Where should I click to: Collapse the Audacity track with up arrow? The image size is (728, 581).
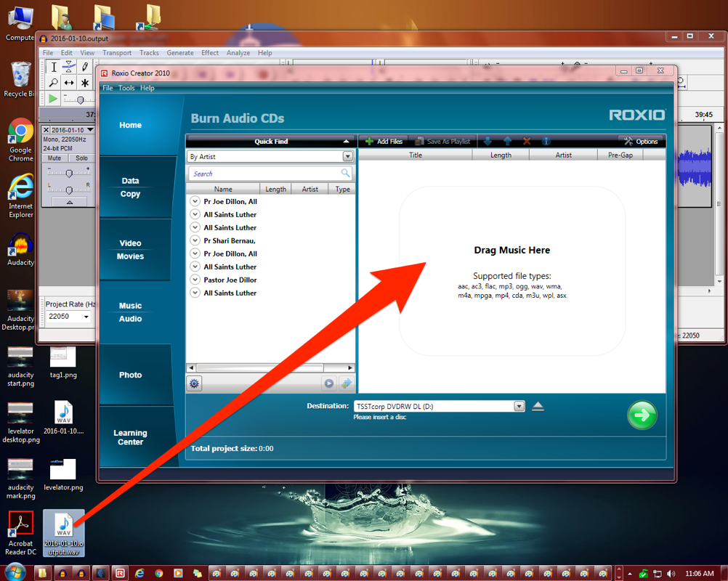pyautogui.click(x=69, y=203)
